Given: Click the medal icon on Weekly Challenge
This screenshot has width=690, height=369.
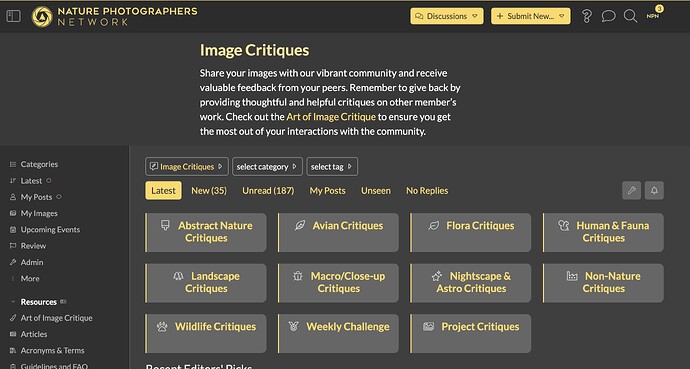Looking at the screenshot, I should pos(294,326).
